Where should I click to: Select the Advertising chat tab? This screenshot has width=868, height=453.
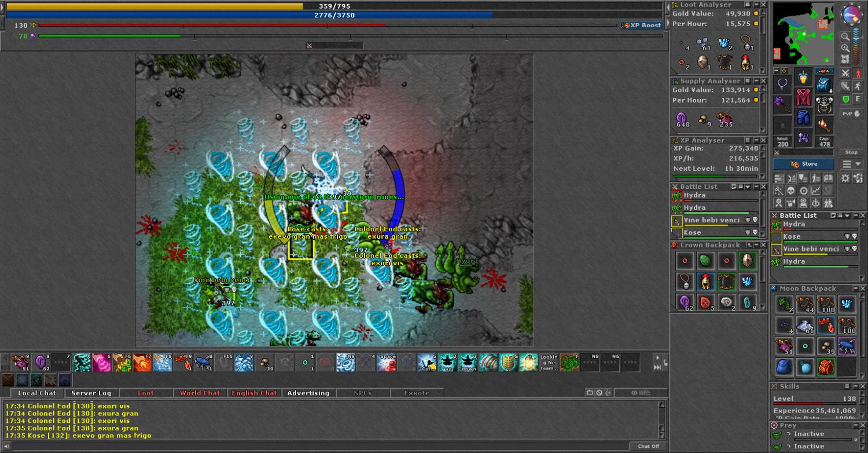[308, 393]
